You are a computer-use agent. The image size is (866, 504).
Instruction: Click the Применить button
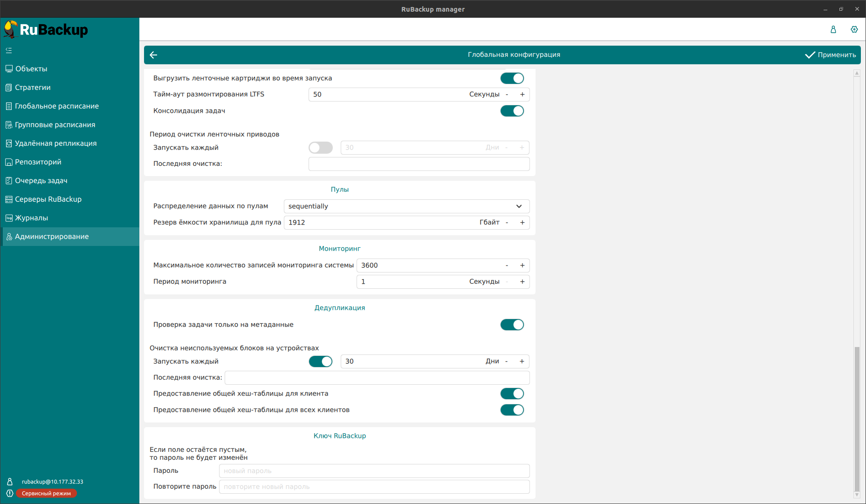tap(831, 55)
